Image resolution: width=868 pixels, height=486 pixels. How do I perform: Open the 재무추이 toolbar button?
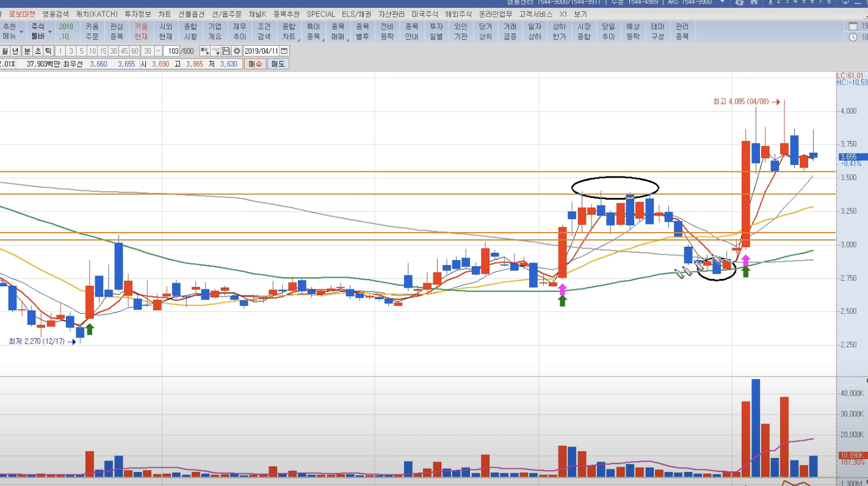pyautogui.click(x=239, y=32)
